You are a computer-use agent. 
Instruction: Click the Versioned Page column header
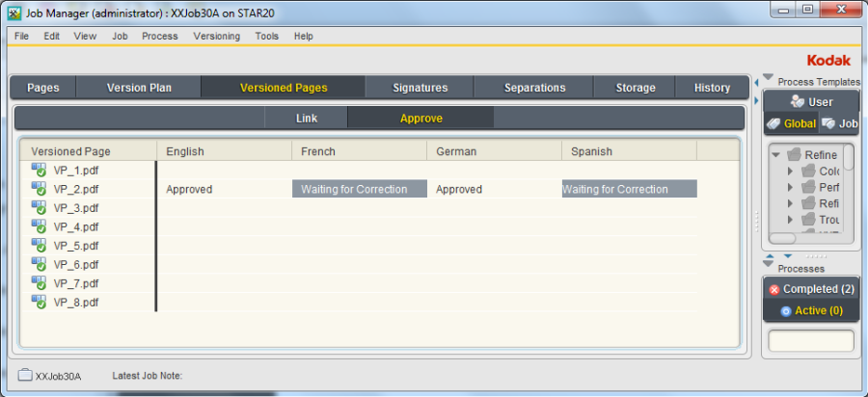coord(89,151)
